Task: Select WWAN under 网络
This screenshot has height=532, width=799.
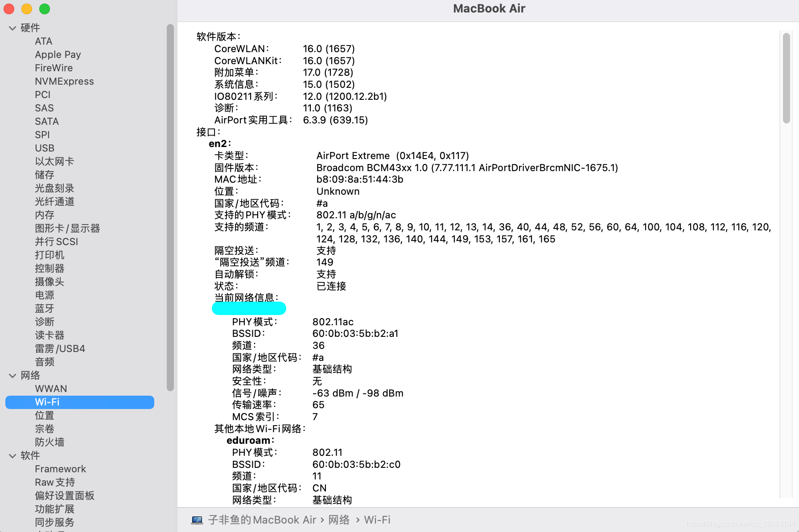Action: click(x=51, y=389)
